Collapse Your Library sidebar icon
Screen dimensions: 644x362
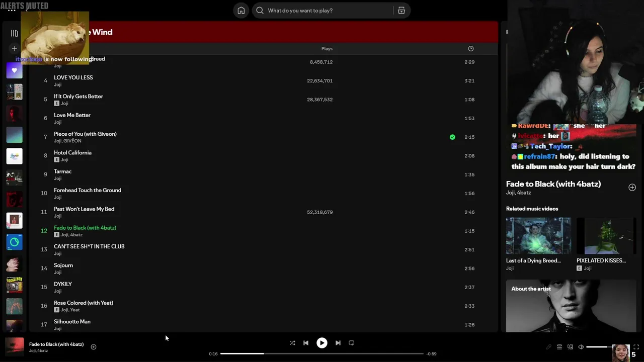pos(14,33)
